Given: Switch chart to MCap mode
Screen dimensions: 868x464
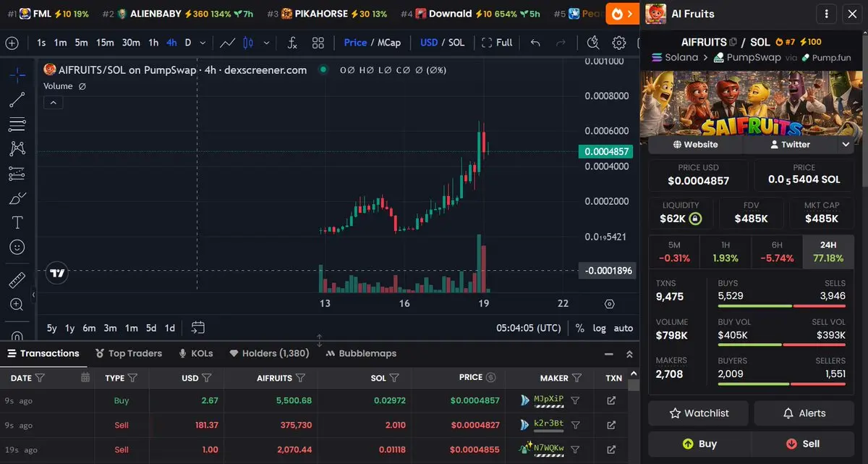Looking at the screenshot, I should click(x=388, y=43).
